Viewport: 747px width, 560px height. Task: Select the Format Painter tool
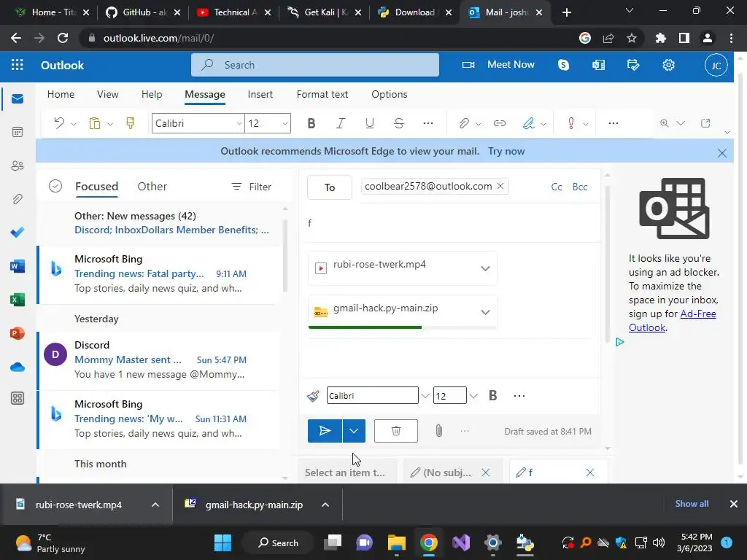130,123
